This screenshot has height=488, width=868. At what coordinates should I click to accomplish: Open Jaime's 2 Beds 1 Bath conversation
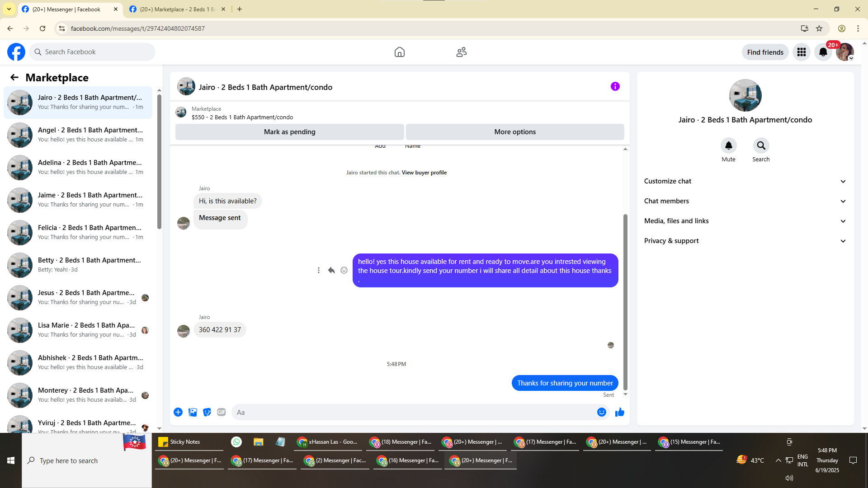78,200
